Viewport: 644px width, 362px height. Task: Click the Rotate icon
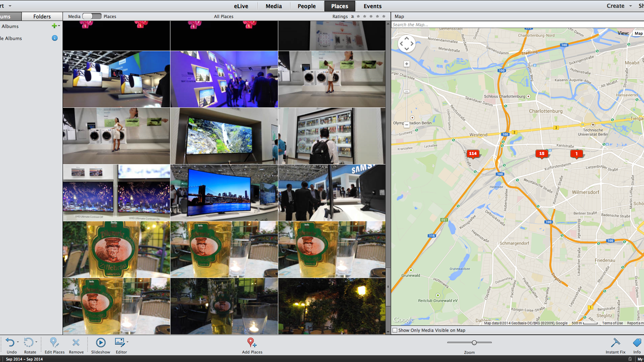coord(30,342)
